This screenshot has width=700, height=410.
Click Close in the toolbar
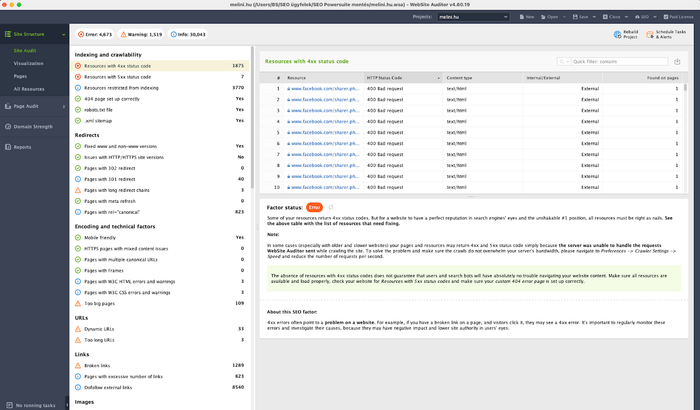[x=612, y=17]
